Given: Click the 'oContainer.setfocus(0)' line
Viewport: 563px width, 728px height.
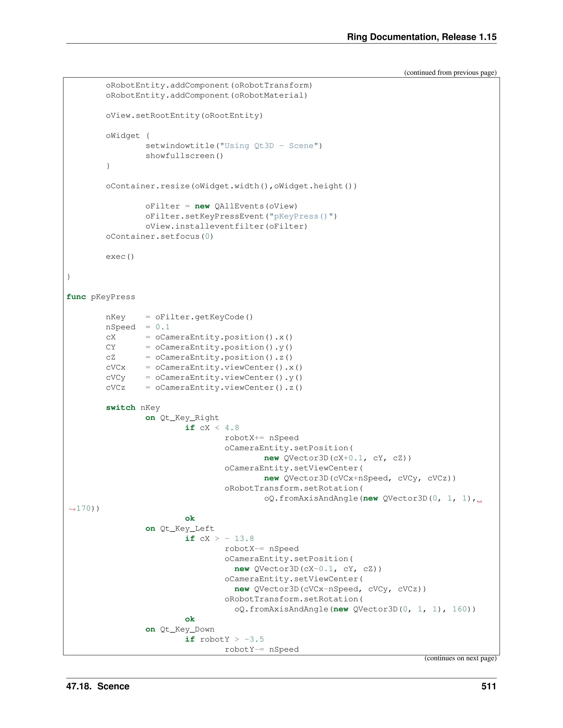Looking at the screenshot, I should [159, 236].
